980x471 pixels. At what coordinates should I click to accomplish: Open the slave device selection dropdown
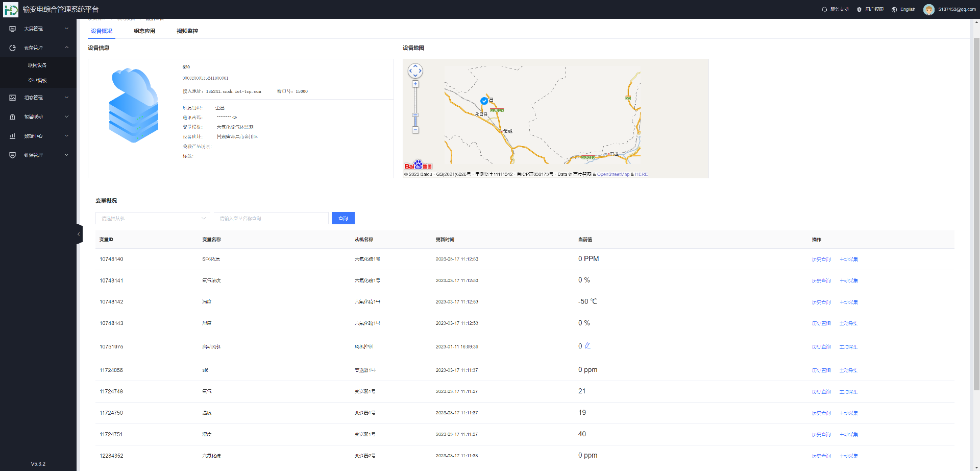pos(153,218)
